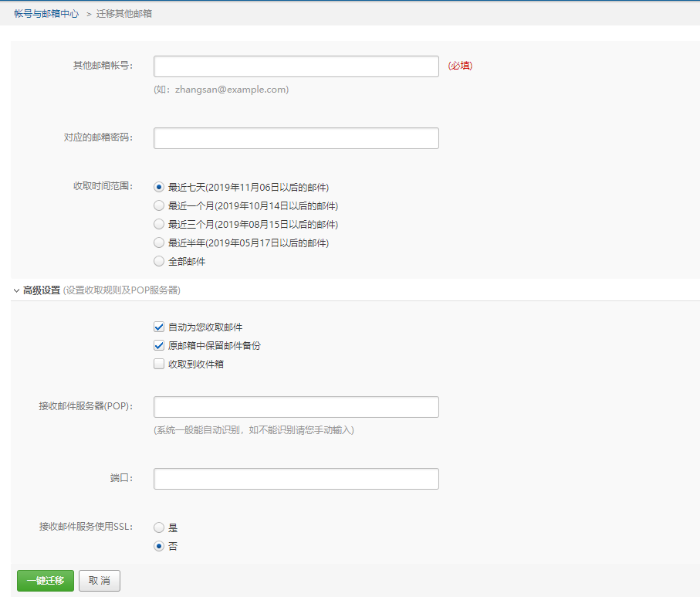Click the 高级设置 section header text
700x597 pixels.
(42, 290)
